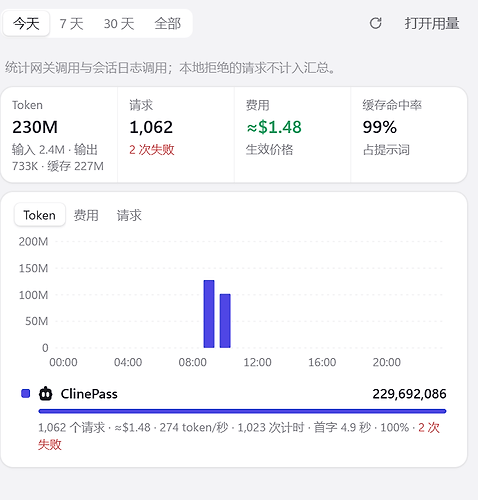Click the ClinePass usage progress bar
478x500 pixels.
tap(242, 411)
